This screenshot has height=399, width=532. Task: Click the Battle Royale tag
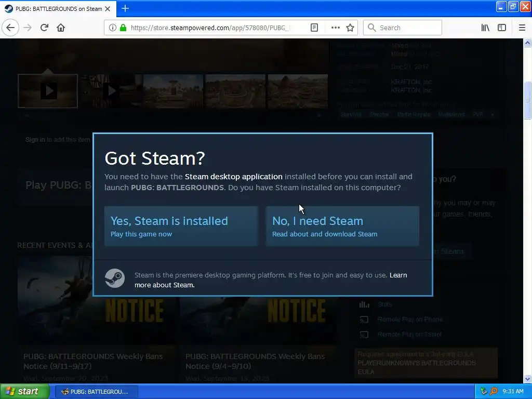(x=414, y=115)
